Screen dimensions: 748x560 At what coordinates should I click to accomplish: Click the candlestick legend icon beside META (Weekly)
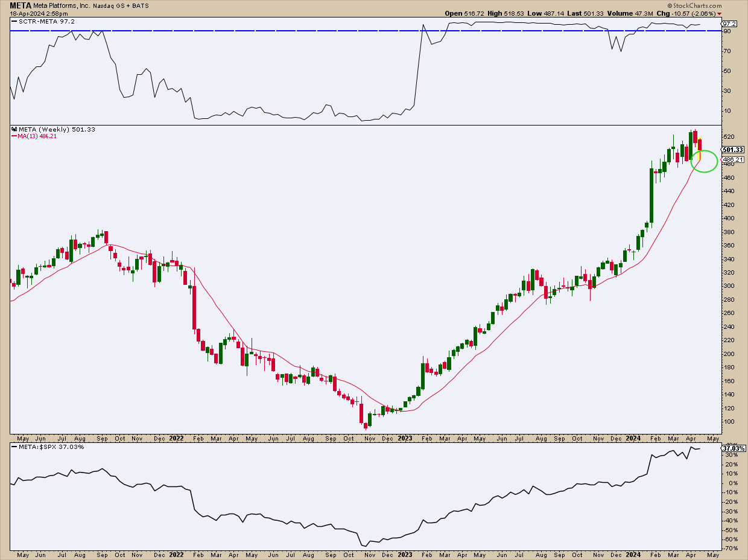(x=14, y=129)
